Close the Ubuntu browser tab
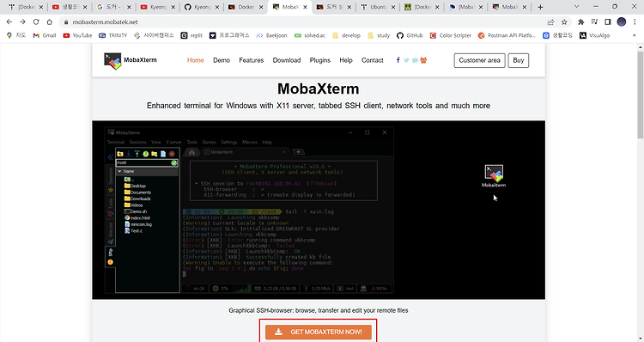644x342 pixels. [393, 7]
